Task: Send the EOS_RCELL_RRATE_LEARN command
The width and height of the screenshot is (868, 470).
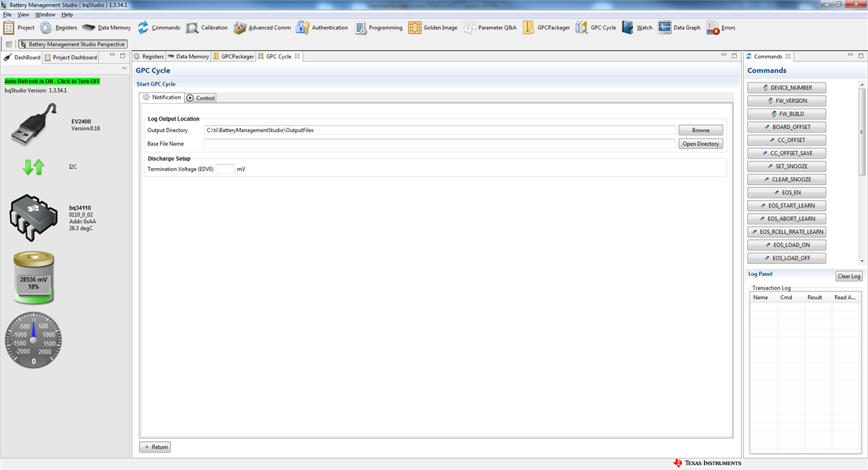Action: tap(786, 231)
